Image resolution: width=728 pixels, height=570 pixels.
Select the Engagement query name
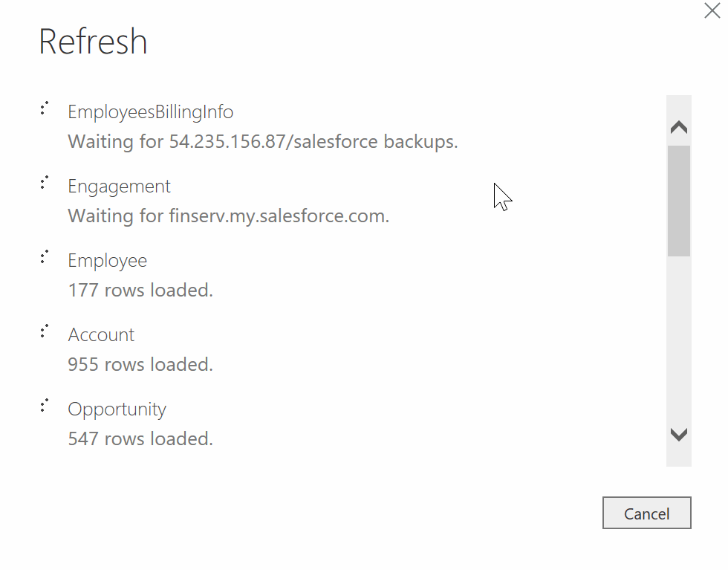119,187
